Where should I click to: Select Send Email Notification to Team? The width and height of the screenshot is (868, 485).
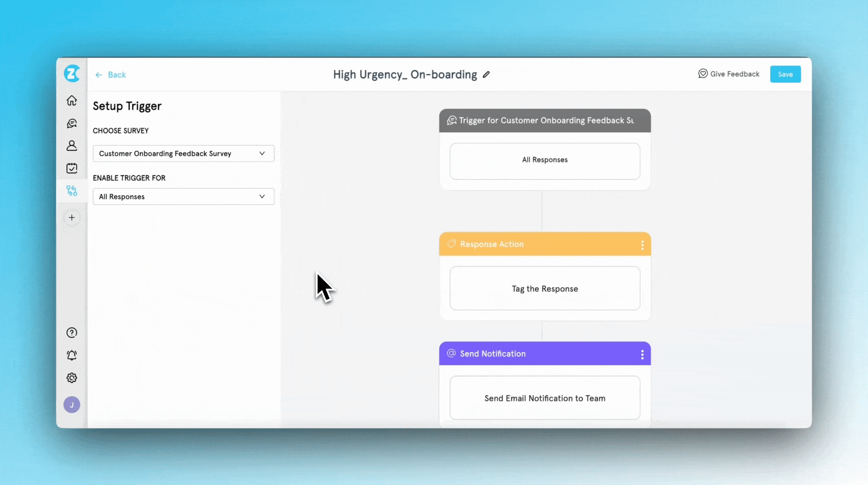click(x=545, y=398)
